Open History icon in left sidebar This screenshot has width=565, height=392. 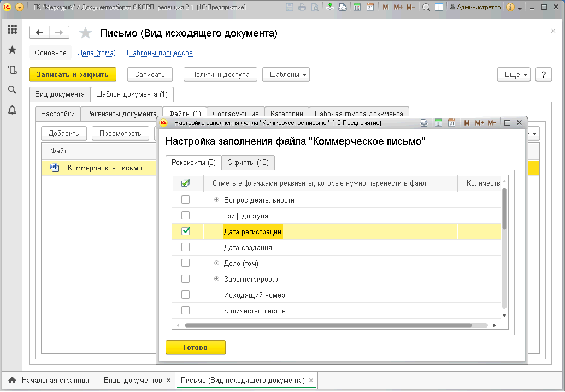(12, 69)
